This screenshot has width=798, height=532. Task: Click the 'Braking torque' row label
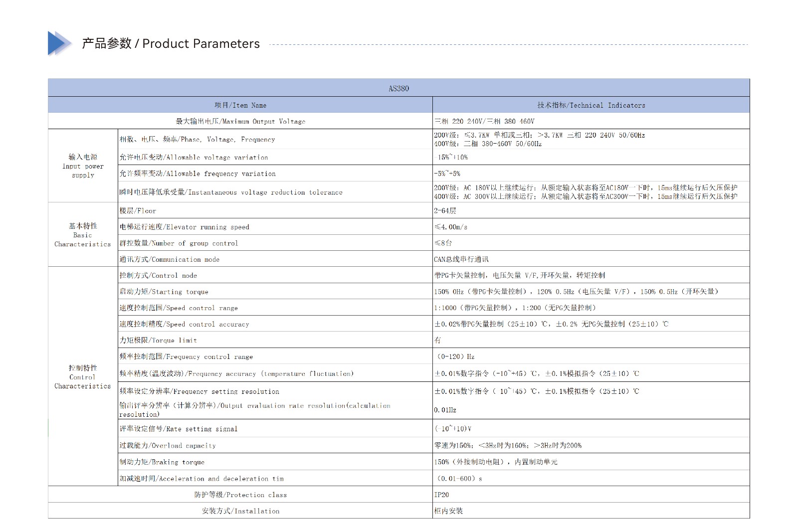coord(162,462)
